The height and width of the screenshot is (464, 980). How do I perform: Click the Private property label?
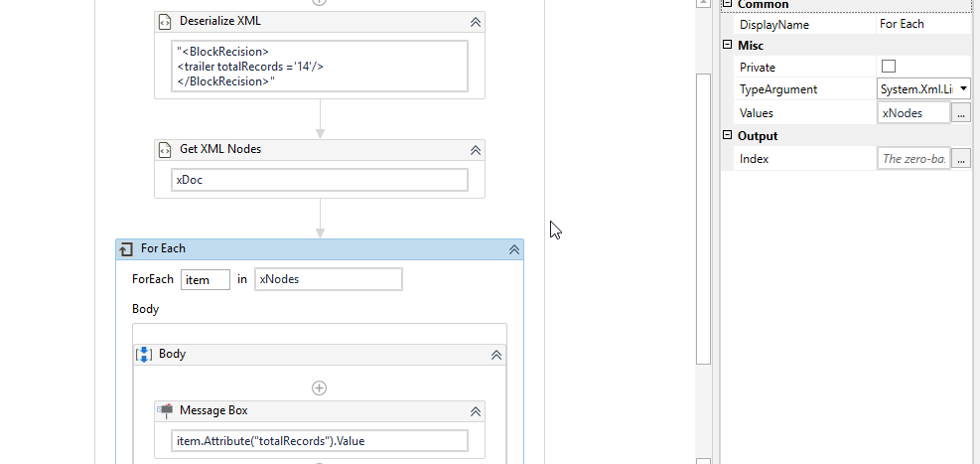[758, 67]
